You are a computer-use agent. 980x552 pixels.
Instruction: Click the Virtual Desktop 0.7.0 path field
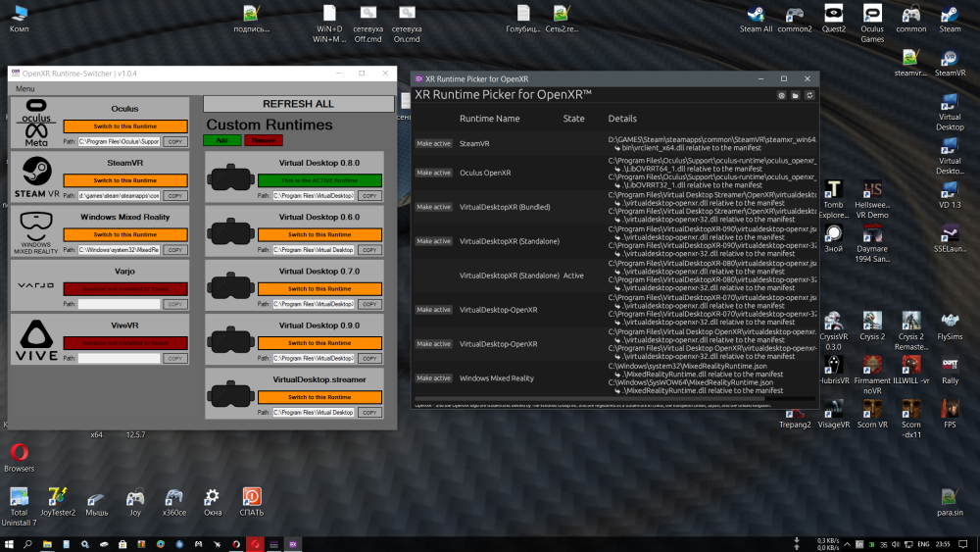[314, 305]
